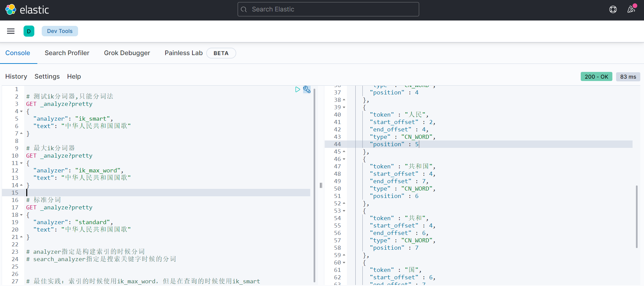Click the text value on line 6

tap(96, 126)
